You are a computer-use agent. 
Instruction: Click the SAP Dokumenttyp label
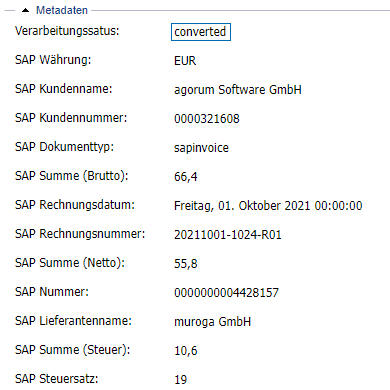tap(64, 147)
